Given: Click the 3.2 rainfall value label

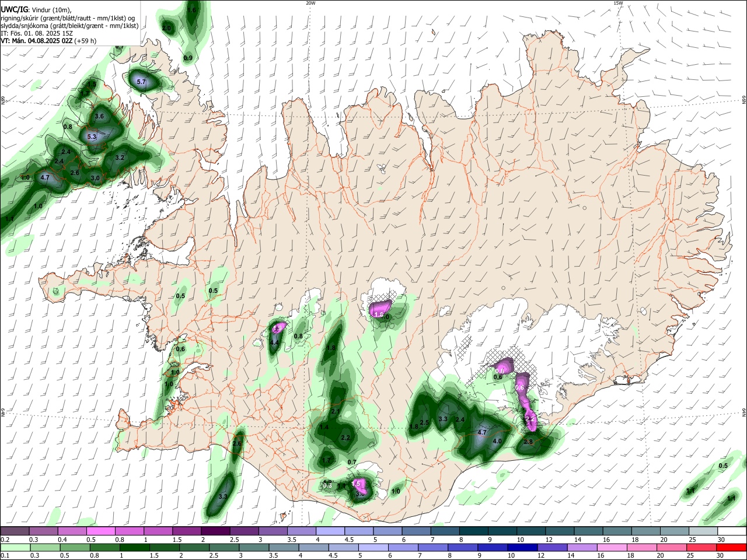Looking at the screenshot, I should (120, 157).
